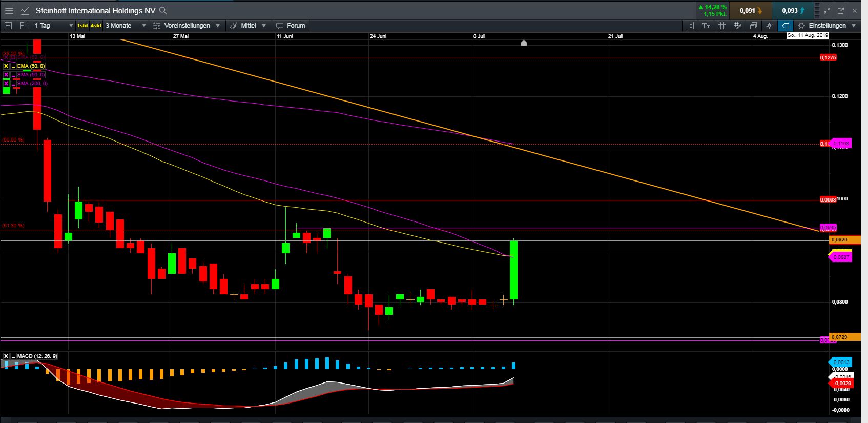This screenshot has width=868, height=423.
Task: Select the text annotation Tt tool
Action: pyautogui.click(x=706, y=25)
